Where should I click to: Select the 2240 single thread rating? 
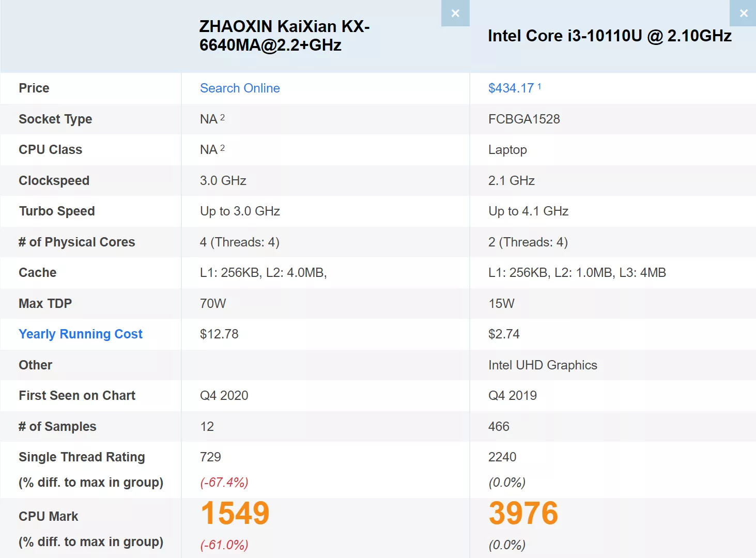(x=502, y=457)
